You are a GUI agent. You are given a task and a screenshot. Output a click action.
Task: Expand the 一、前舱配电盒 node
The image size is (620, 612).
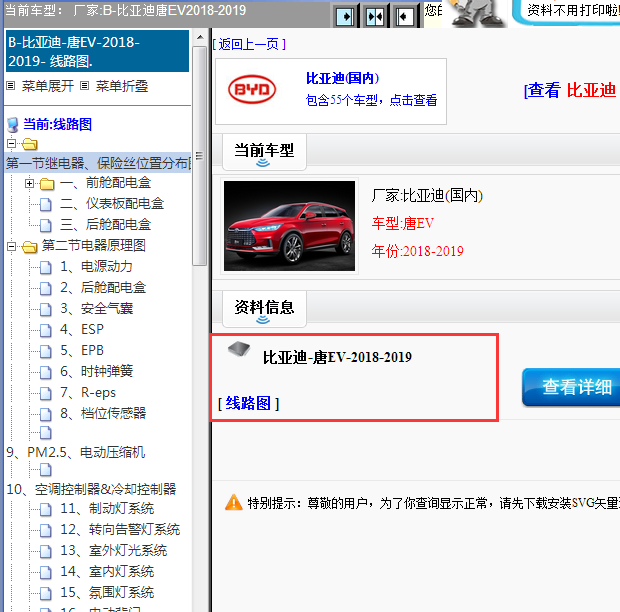(x=29, y=183)
